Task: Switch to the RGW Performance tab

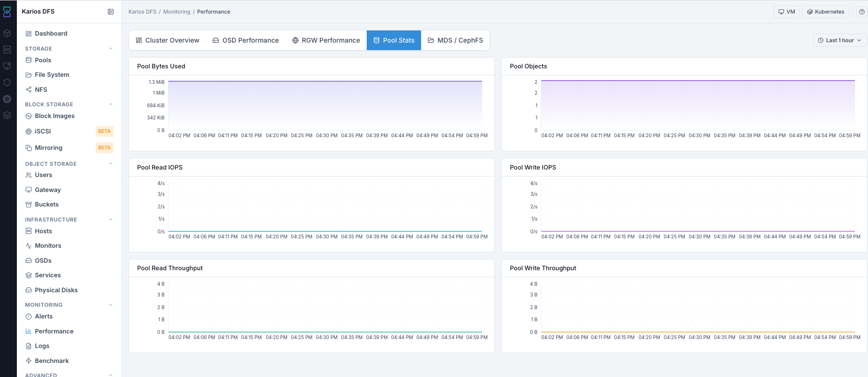Action: [326, 40]
